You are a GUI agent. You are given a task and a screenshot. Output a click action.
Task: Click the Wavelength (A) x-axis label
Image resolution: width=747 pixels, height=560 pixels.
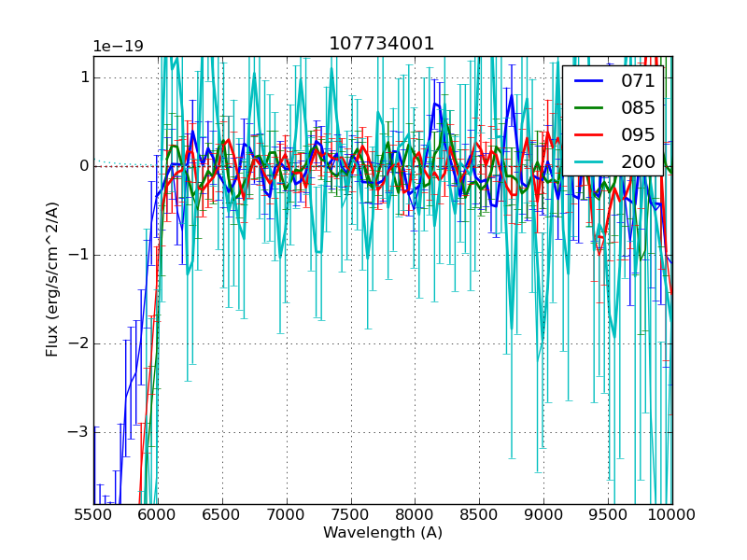382,533
